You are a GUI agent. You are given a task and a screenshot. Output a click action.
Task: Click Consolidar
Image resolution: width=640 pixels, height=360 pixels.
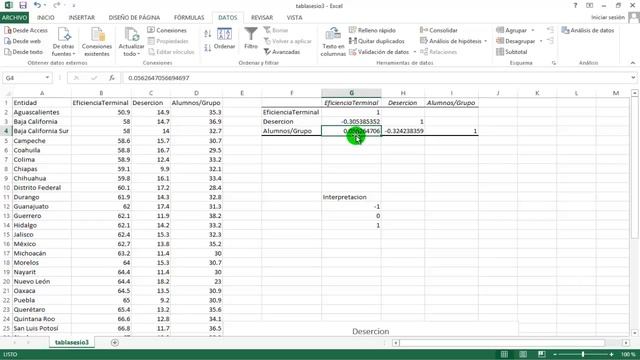click(x=439, y=30)
